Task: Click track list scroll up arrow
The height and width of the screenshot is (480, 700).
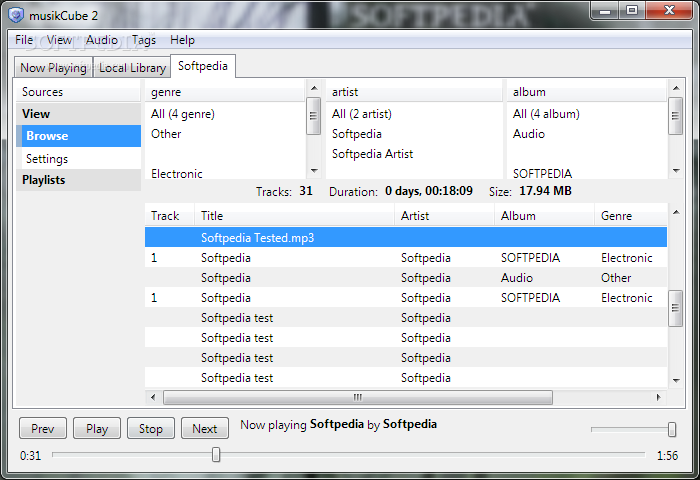Action: [676, 212]
